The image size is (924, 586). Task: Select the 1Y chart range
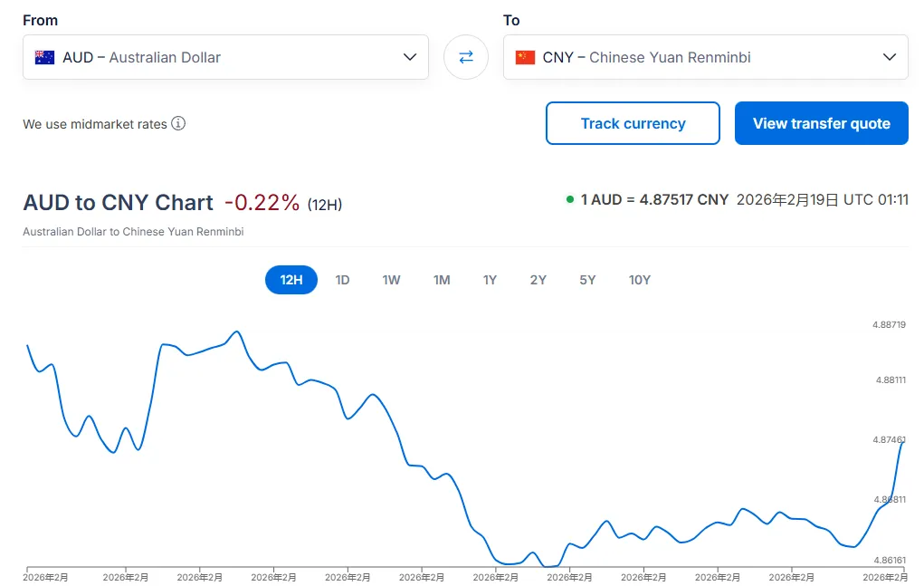pyautogui.click(x=490, y=280)
